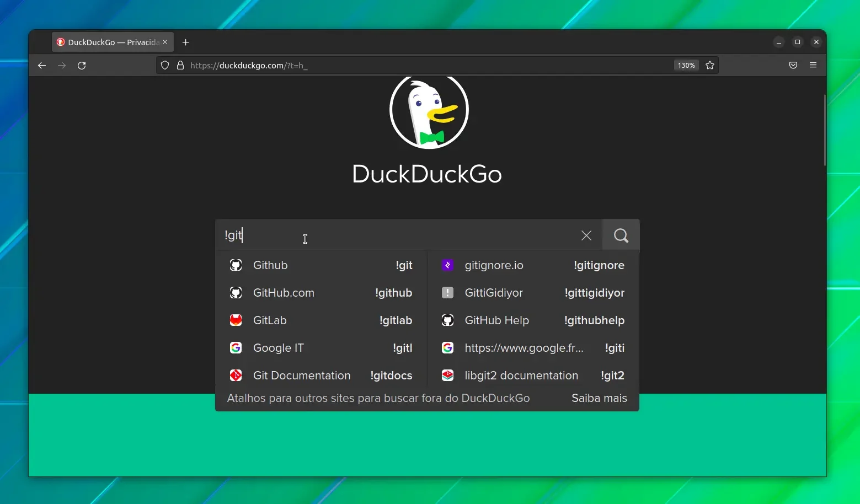
Task: Minimize the browser window
Action: tap(779, 42)
